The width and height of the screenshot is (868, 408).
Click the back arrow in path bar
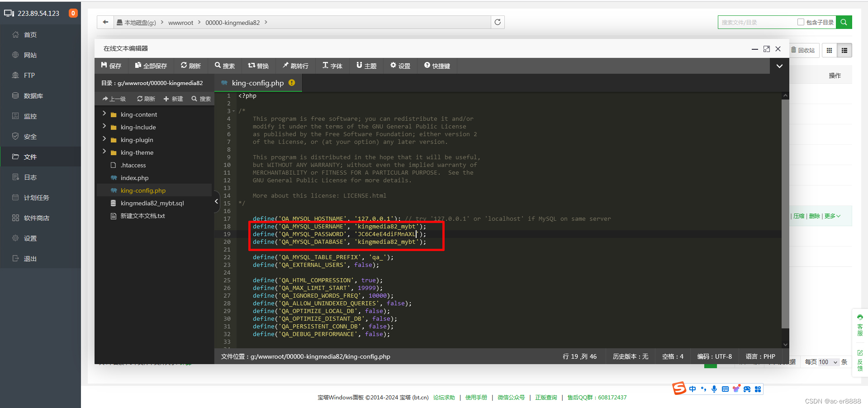pyautogui.click(x=105, y=22)
